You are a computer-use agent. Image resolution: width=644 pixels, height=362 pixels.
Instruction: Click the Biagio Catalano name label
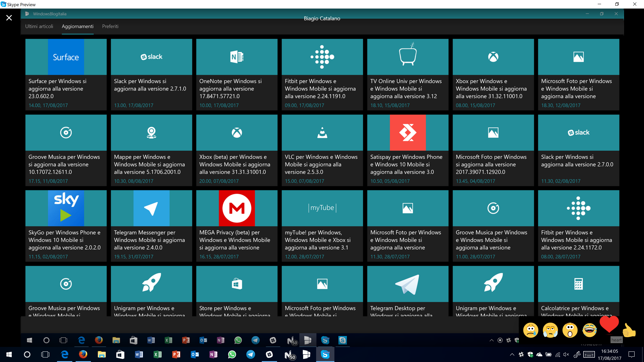(322, 18)
